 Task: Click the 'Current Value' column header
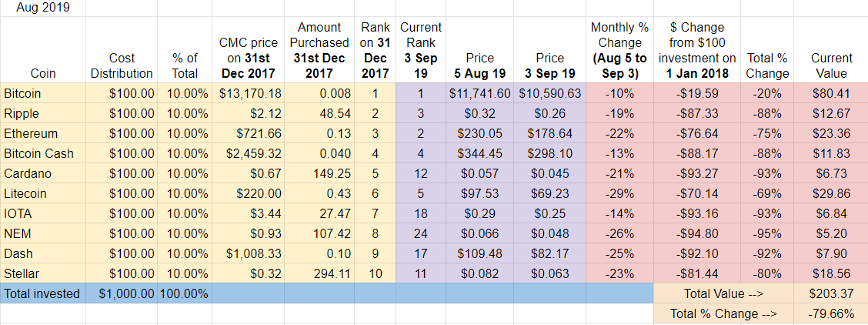click(x=830, y=50)
